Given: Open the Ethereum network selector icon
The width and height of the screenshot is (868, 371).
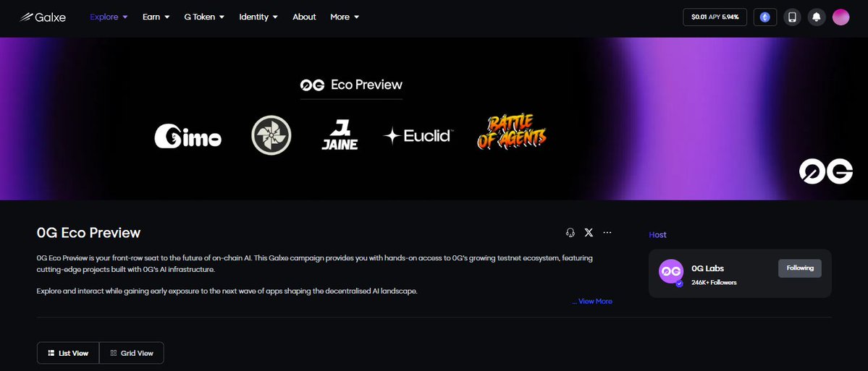Looking at the screenshot, I should coord(765,17).
